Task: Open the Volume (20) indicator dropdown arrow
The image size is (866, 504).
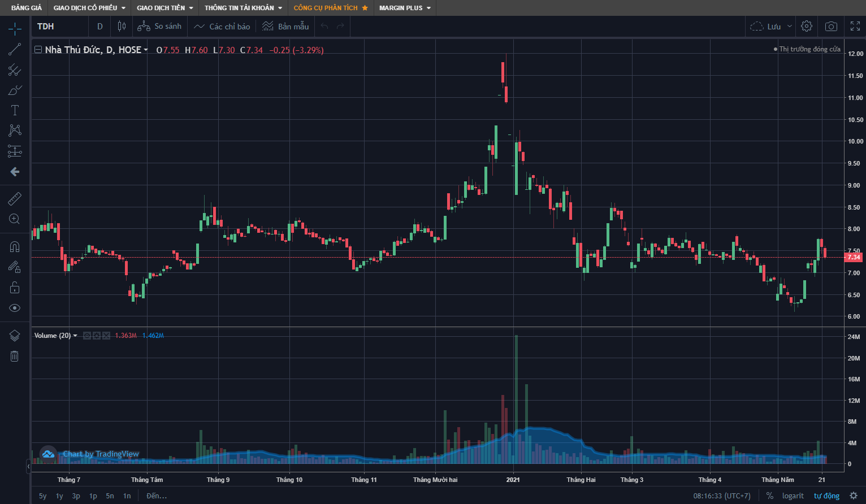Action: 75,336
